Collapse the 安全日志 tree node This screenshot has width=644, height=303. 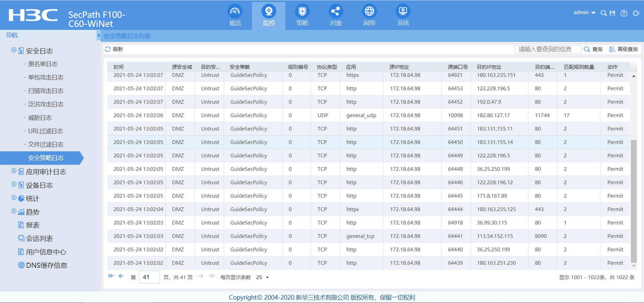tap(14, 50)
